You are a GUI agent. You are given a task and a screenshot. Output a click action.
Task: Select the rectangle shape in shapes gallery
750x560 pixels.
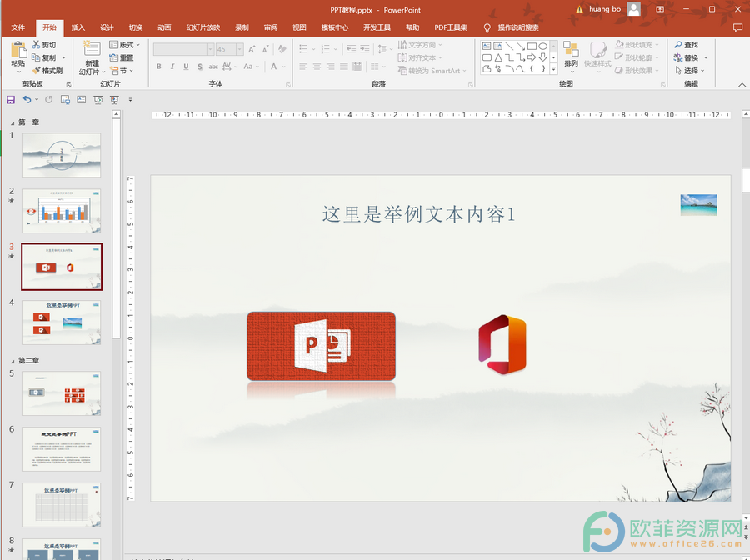pos(532,47)
